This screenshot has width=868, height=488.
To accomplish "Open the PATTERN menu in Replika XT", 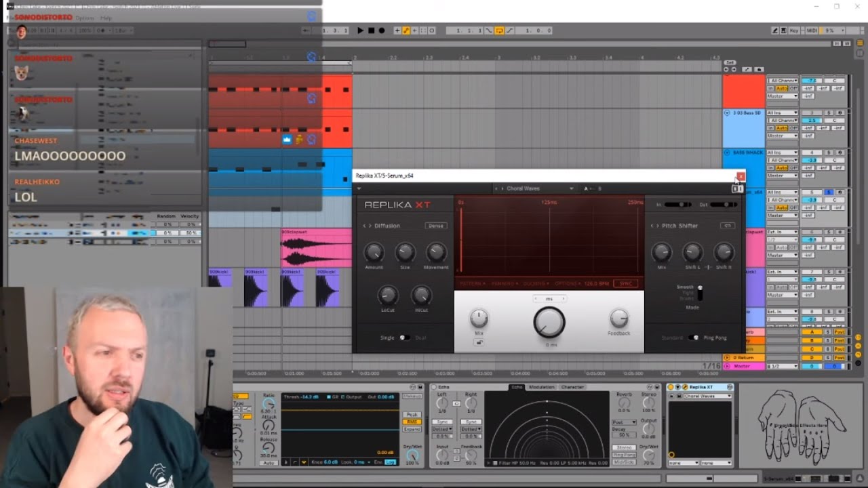I will [x=471, y=283].
